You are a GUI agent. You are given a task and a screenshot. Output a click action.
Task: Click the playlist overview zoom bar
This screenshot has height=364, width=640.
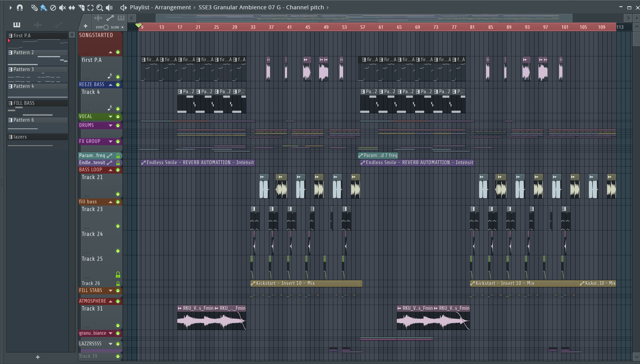[x=364, y=18]
